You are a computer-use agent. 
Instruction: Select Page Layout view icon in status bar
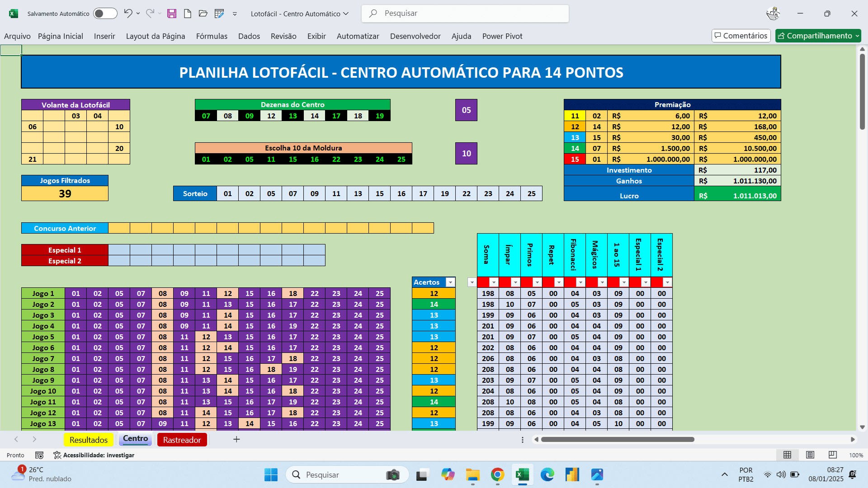[x=810, y=455]
